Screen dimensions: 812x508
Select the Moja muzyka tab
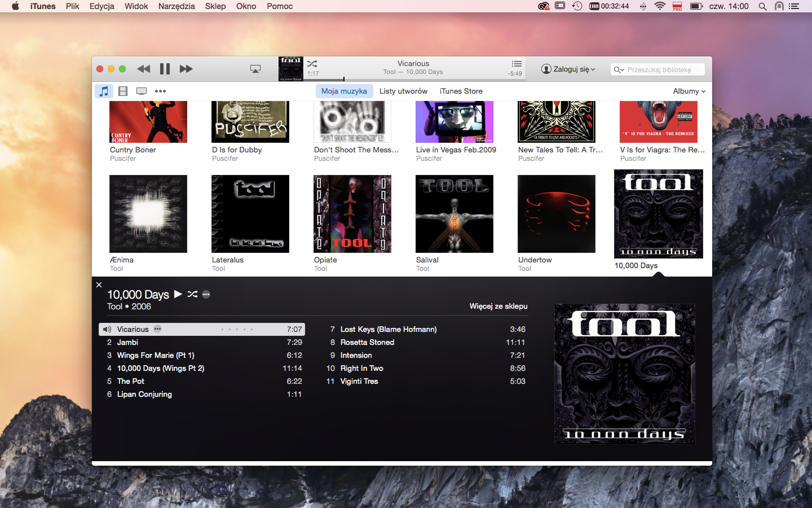344,91
